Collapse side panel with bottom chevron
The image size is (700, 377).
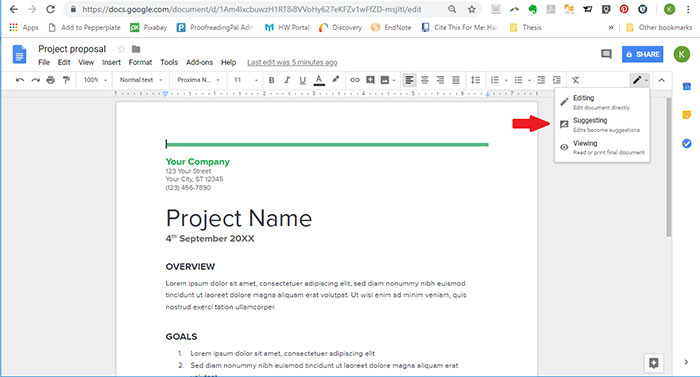click(686, 362)
